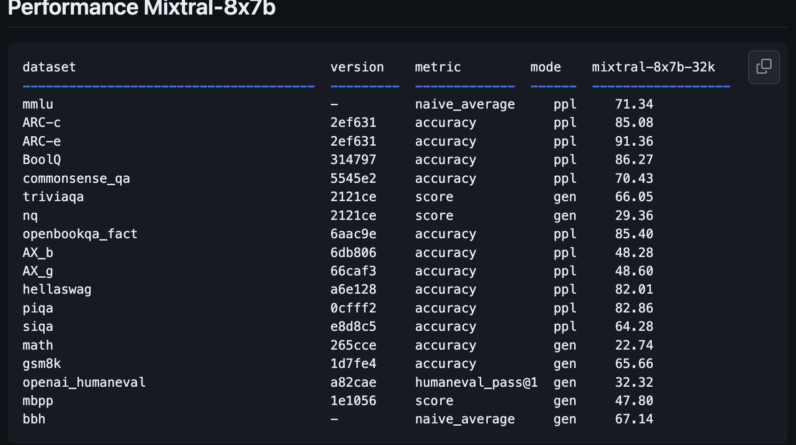Click the triviaqa score 66.05
Screen dimensions: 796x445
click(x=634, y=197)
